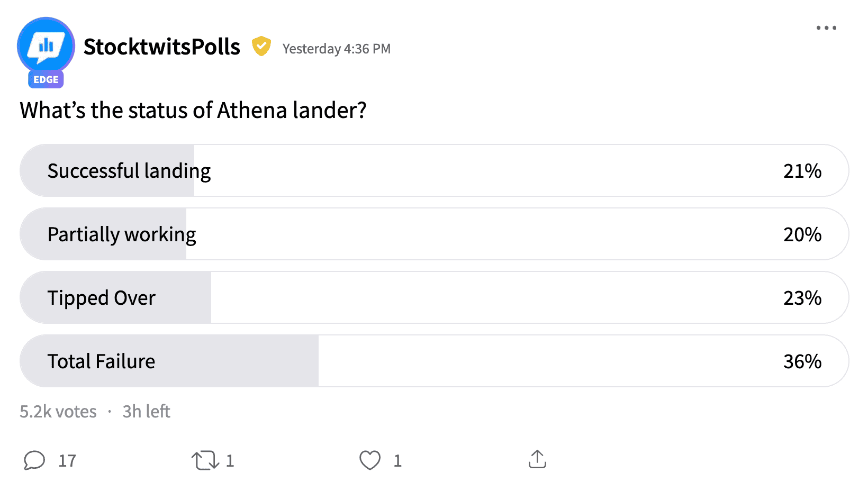Click the Yesterday 4:36 PM timestamp
This screenshot has height=491, width=868.
pos(337,49)
